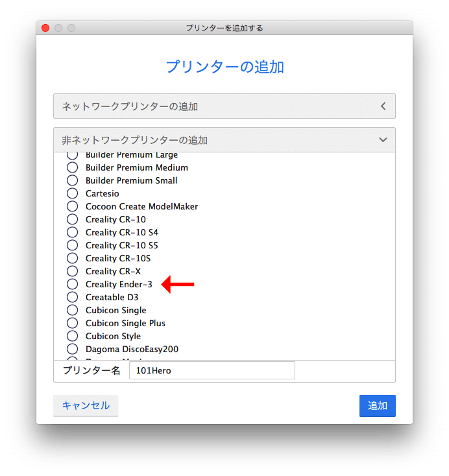Select Builder Premium Medium printer

click(x=73, y=167)
